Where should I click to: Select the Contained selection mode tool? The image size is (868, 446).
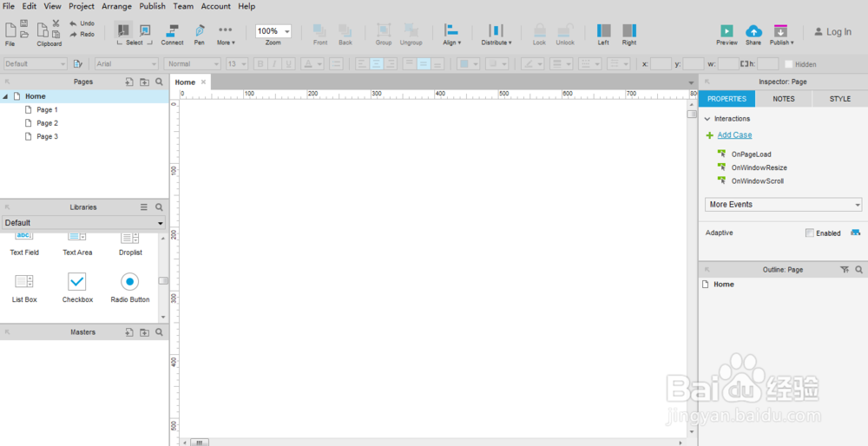145,30
